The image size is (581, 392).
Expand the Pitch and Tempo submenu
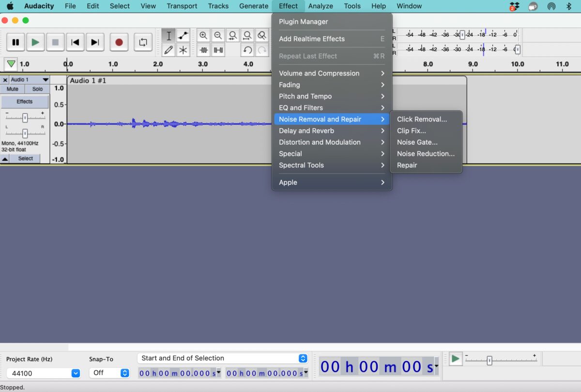tap(332, 96)
